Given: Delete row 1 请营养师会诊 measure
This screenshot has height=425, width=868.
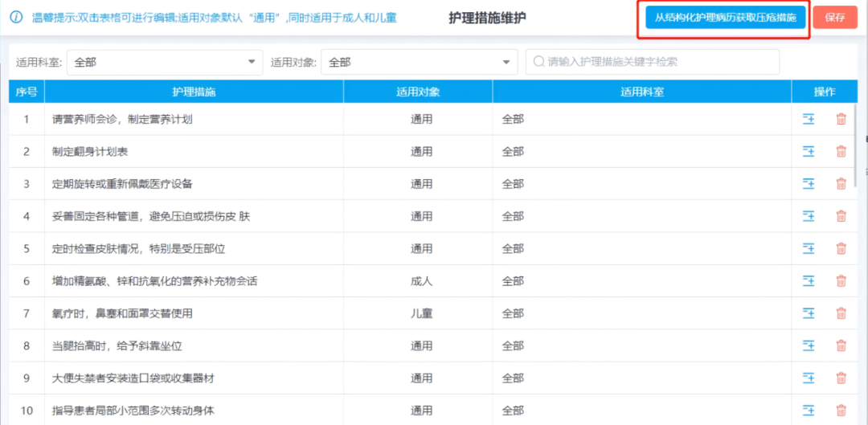Looking at the screenshot, I should [x=841, y=119].
